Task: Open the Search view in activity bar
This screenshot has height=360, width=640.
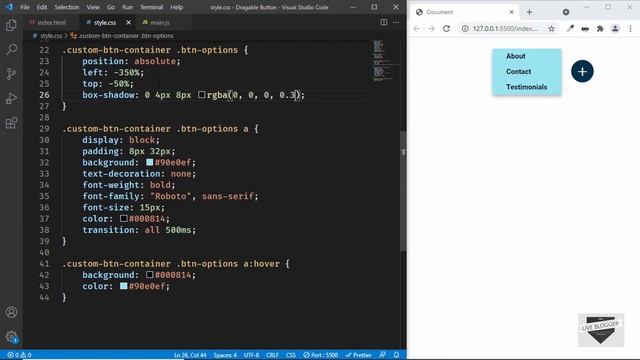Action: (x=11, y=50)
